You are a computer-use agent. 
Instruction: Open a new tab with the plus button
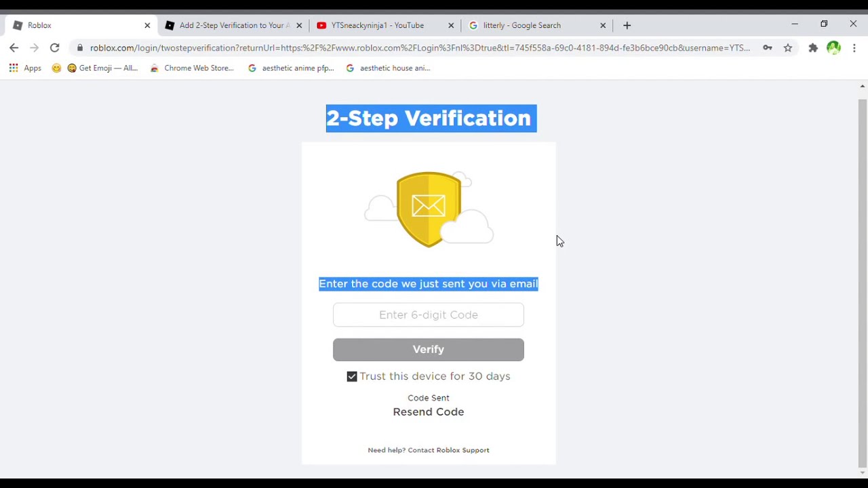[627, 26]
